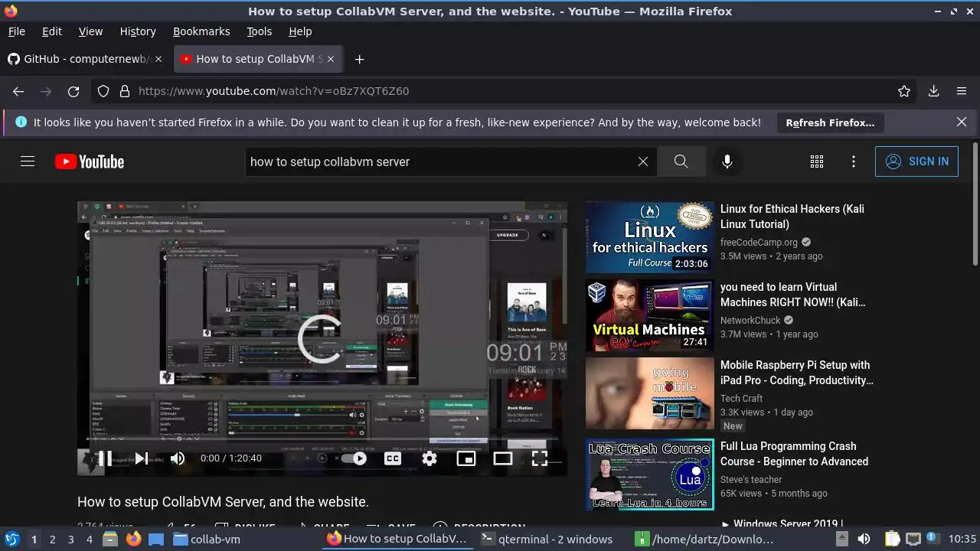Bookmark this page with the star

click(x=904, y=91)
